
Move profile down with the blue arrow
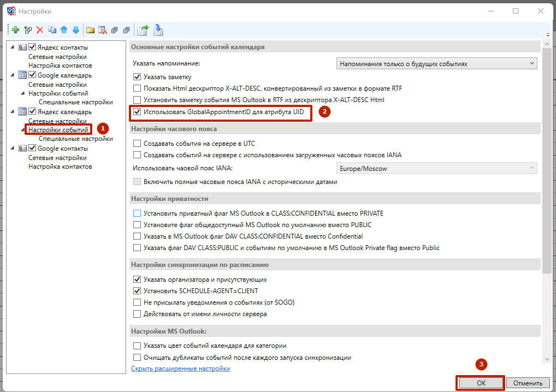[76, 30]
